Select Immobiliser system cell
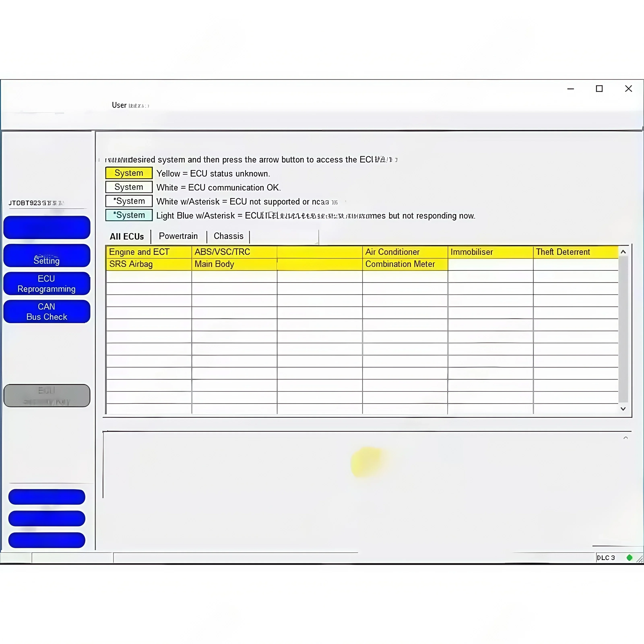This screenshot has width=644, height=644. (490, 252)
